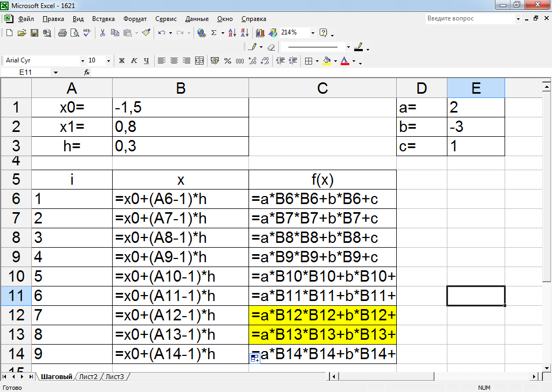Sort descending with the Я-A icon
This screenshot has height=392, width=552.
[x=245, y=33]
